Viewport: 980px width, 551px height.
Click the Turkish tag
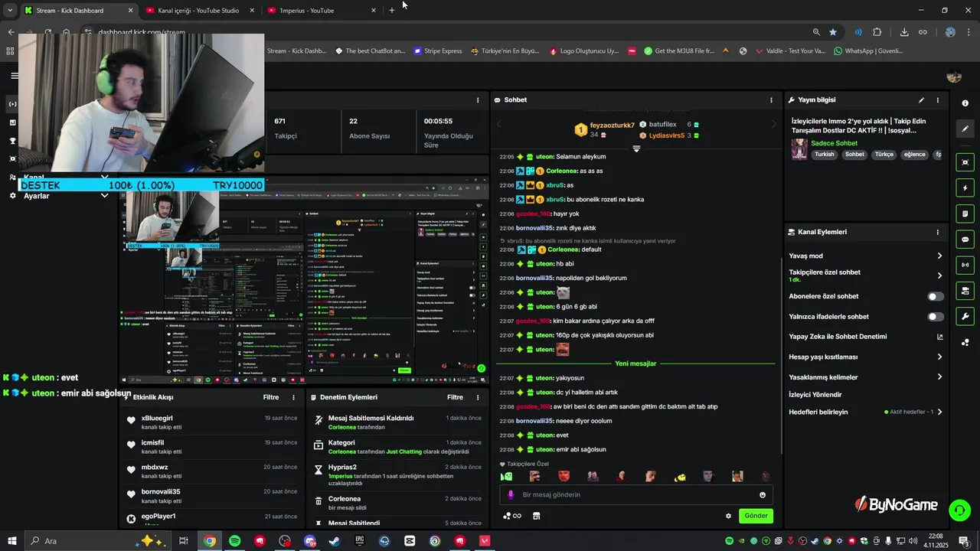825,155
